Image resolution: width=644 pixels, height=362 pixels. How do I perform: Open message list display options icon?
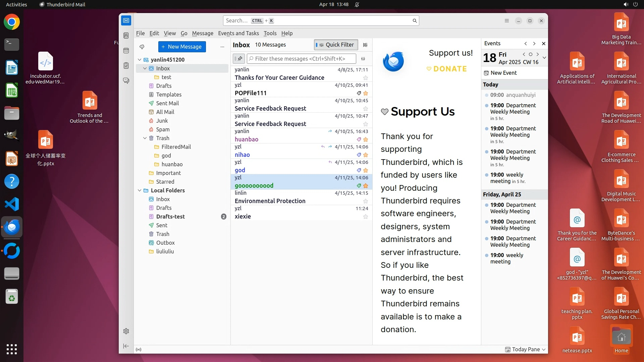(365, 45)
